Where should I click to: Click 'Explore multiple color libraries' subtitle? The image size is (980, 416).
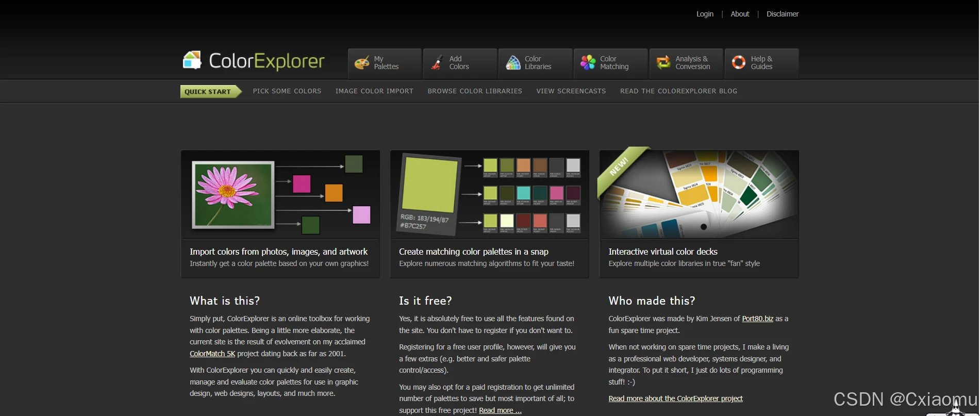pyautogui.click(x=684, y=263)
